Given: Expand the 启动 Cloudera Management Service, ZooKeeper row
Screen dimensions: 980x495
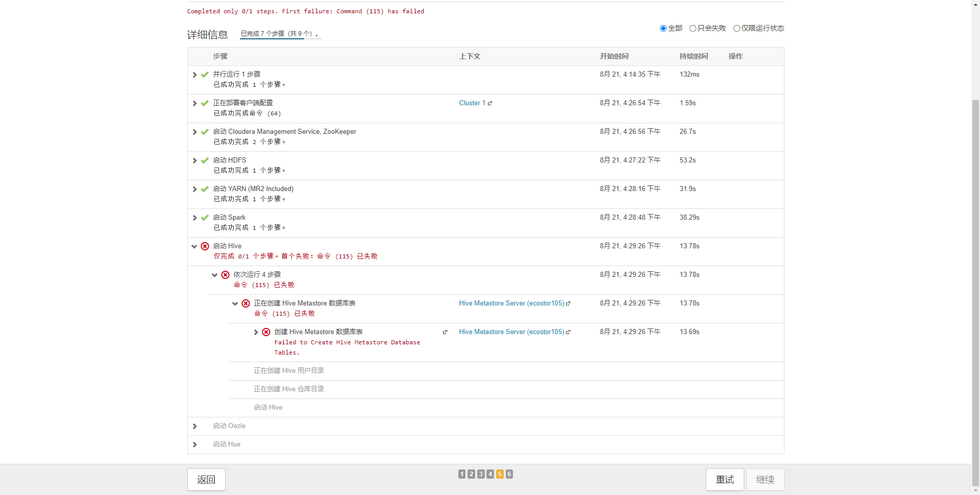Looking at the screenshot, I should point(194,132).
